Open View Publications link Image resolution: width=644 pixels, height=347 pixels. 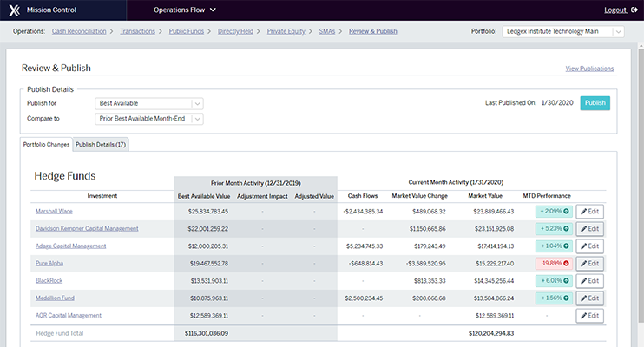(589, 69)
